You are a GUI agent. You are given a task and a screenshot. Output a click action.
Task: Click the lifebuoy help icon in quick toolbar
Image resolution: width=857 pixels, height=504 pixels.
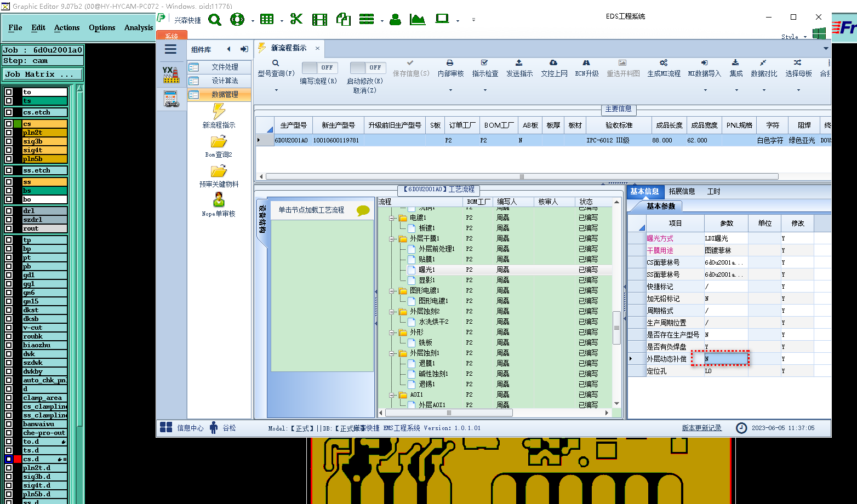click(237, 20)
